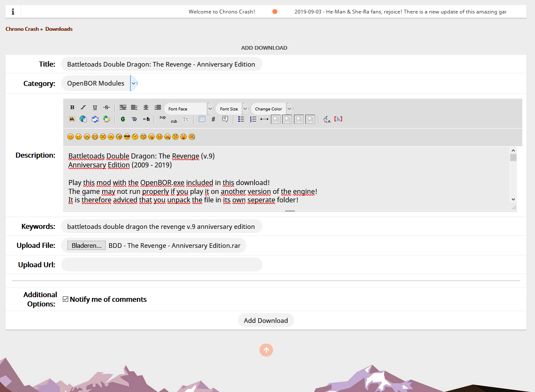The image size is (535, 392).
Task: Open the Change Color dropdown
Action: tap(272, 109)
